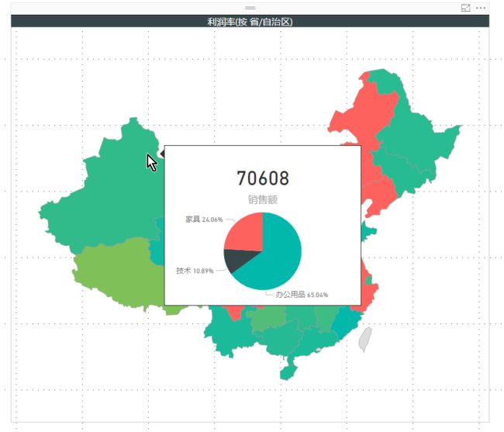
Task: Click the 家具 24.06% label
Action: pos(204,219)
